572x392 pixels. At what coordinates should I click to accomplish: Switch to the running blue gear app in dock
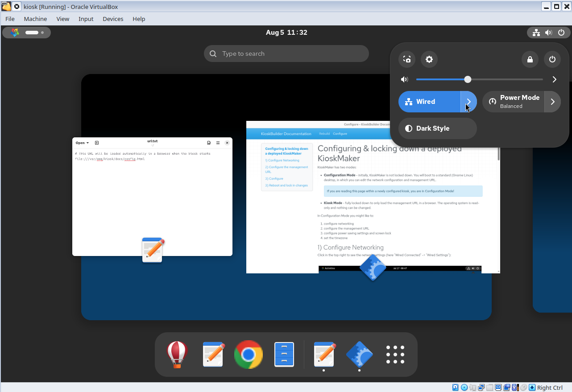(x=360, y=355)
